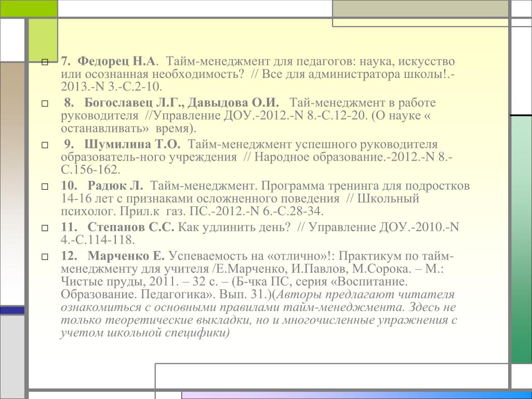
Task: Click the phrase "// Народное образование.-2012.-N 8.-"
Action: click(x=348, y=157)
